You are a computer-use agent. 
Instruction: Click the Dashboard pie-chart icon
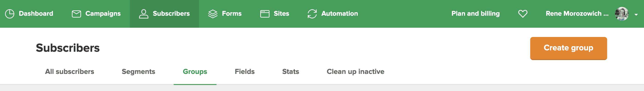click(10, 14)
